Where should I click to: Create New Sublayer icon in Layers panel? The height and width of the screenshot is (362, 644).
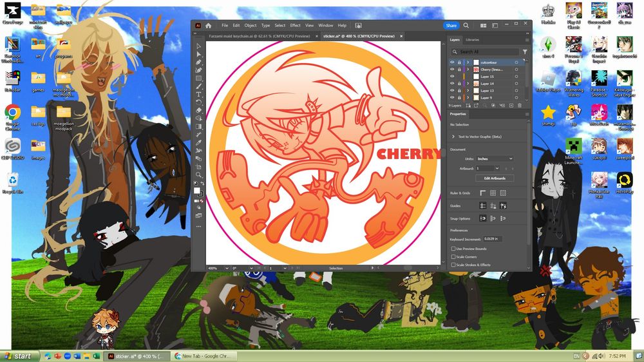pyautogui.click(x=502, y=106)
